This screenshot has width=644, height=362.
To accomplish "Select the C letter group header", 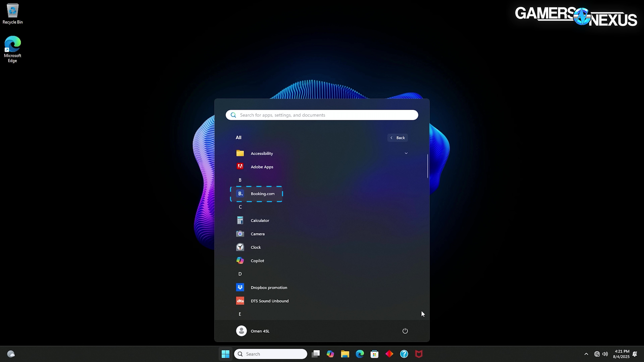I will tap(240, 207).
